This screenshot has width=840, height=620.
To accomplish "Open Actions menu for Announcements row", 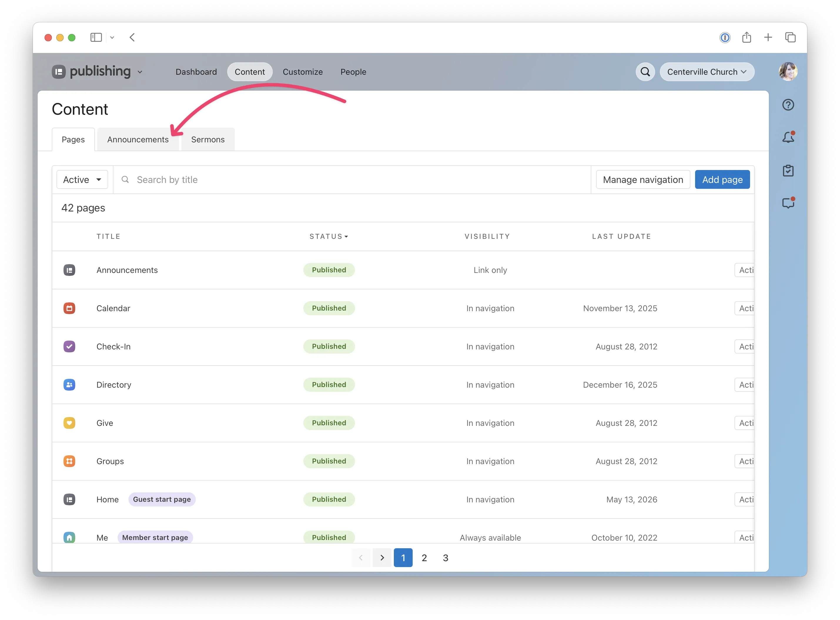I will (745, 270).
